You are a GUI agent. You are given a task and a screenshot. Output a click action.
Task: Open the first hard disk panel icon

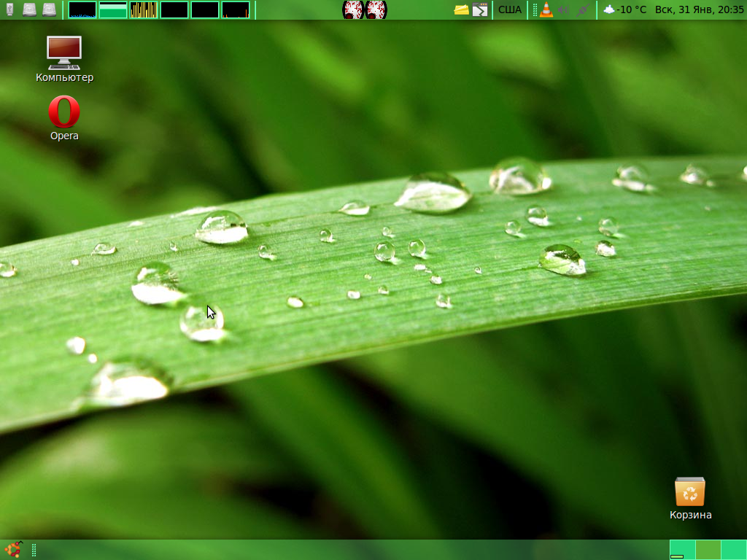[x=30, y=9]
